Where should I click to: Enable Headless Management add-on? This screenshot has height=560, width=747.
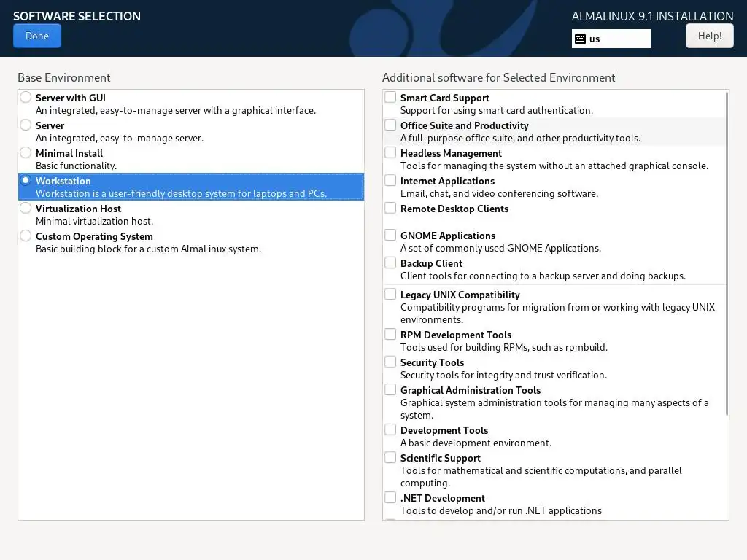[x=391, y=152]
